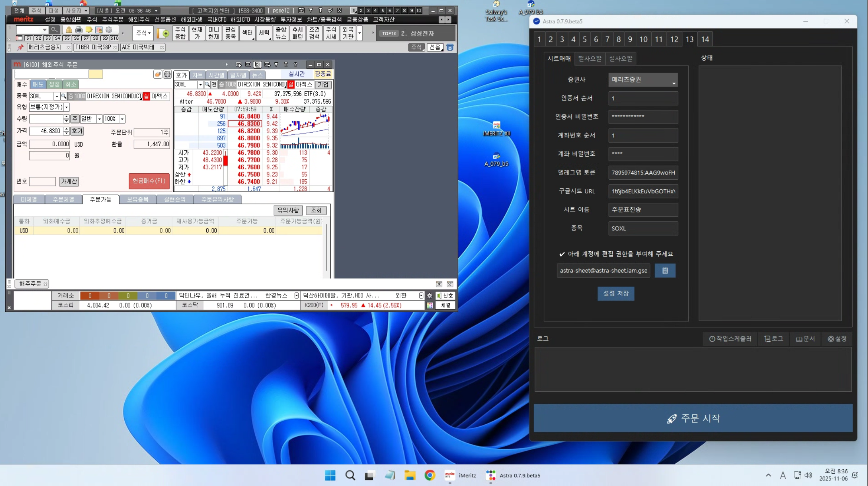This screenshot has width=868, height=486.
Task: Copy the astra-sheet account email with clipboard icon
Action: pos(665,271)
